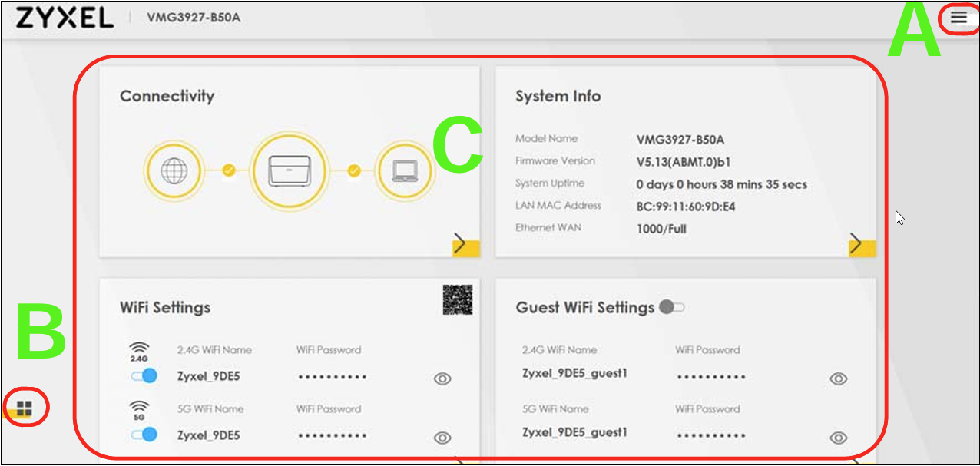Image resolution: width=980 pixels, height=466 pixels.
Task: Disable the 2.4G WiFi toggle switch
Action: (144, 376)
